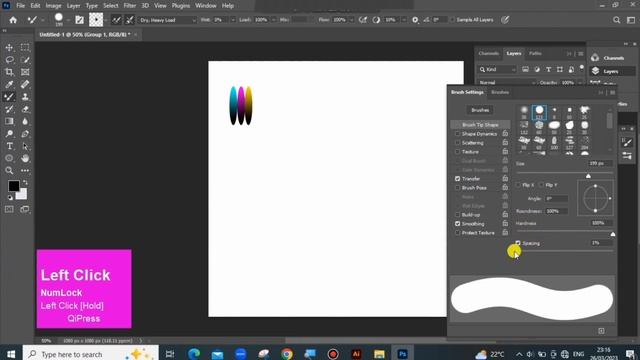
Task: Select the Pen tool
Action: coord(25,134)
